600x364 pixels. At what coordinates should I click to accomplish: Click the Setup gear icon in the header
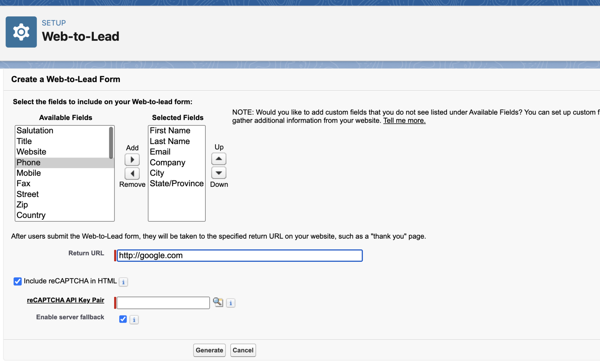pyautogui.click(x=21, y=32)
